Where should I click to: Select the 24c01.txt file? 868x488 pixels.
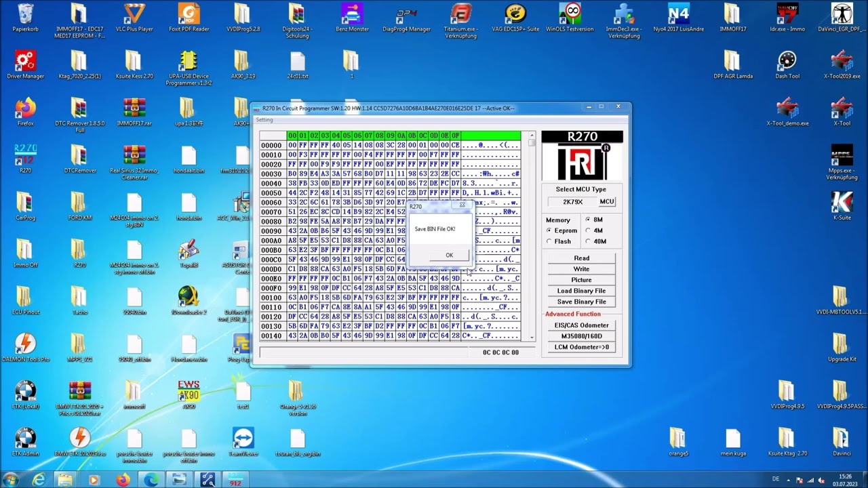(x=298, y=65)
